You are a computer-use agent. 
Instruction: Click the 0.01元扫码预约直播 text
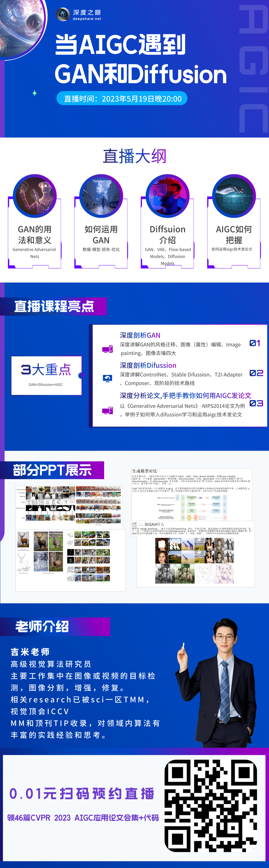coord(82,794)
